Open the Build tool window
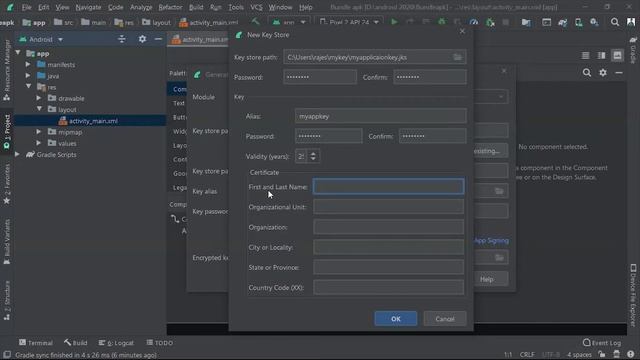Image resolution: width=640 pixels, height=360 pixels. click(x=76, y=343)
